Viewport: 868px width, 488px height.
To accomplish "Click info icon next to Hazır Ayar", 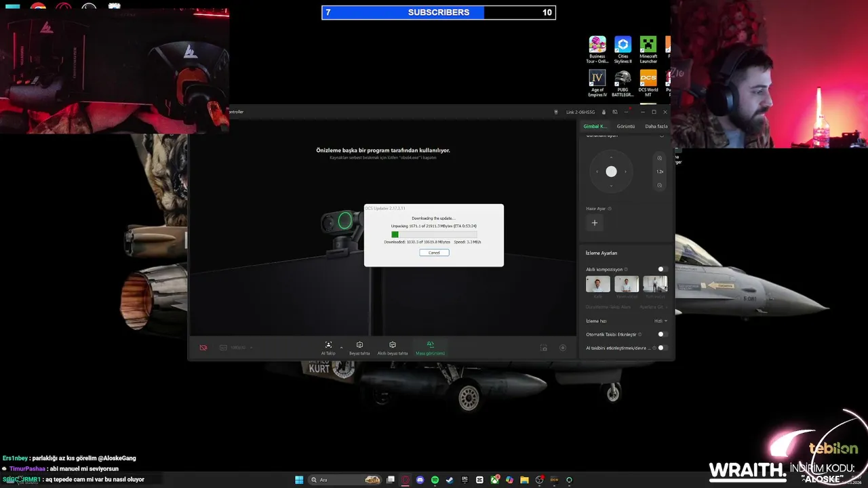I will 610,209.
